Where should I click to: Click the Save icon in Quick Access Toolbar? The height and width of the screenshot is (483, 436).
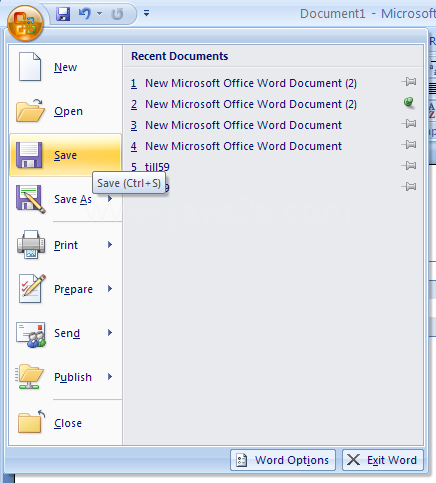coord(63,14)
